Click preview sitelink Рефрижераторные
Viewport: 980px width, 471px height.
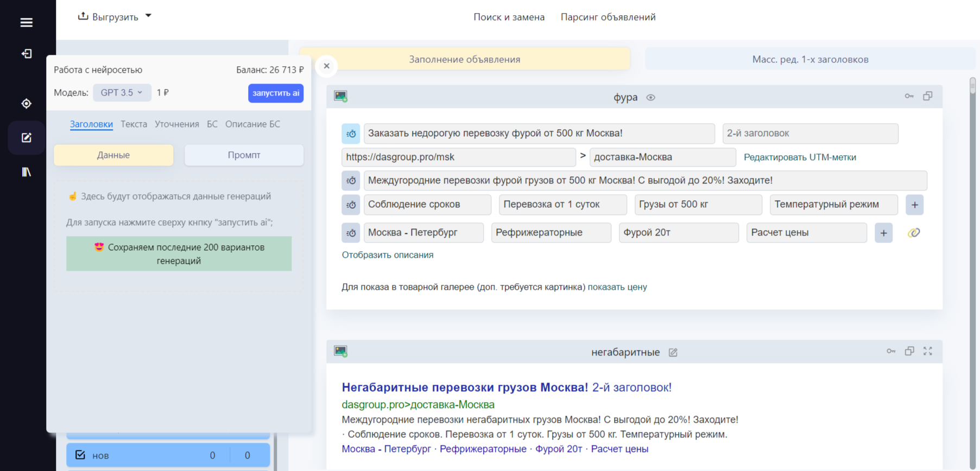click(x=483, y=449)
